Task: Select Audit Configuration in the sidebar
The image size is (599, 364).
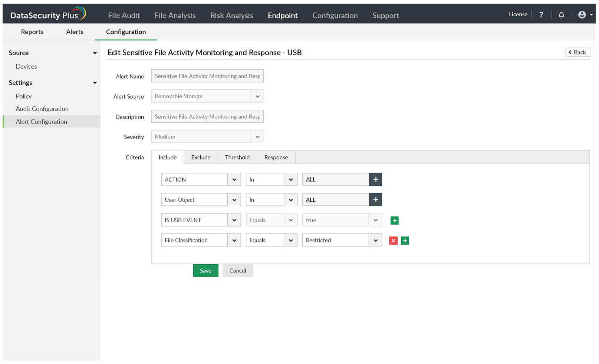Action: 42,109
